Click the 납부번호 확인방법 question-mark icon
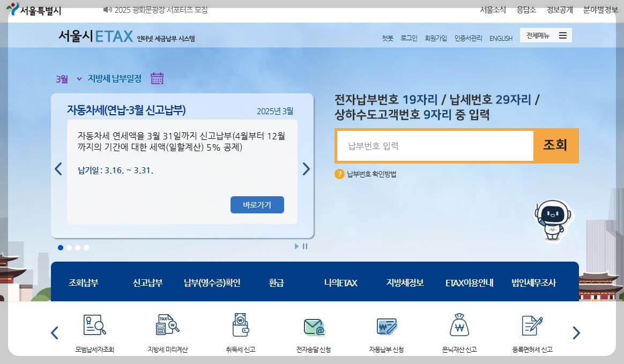The width and height of the screenshot is (624, 364). [339, 173]
